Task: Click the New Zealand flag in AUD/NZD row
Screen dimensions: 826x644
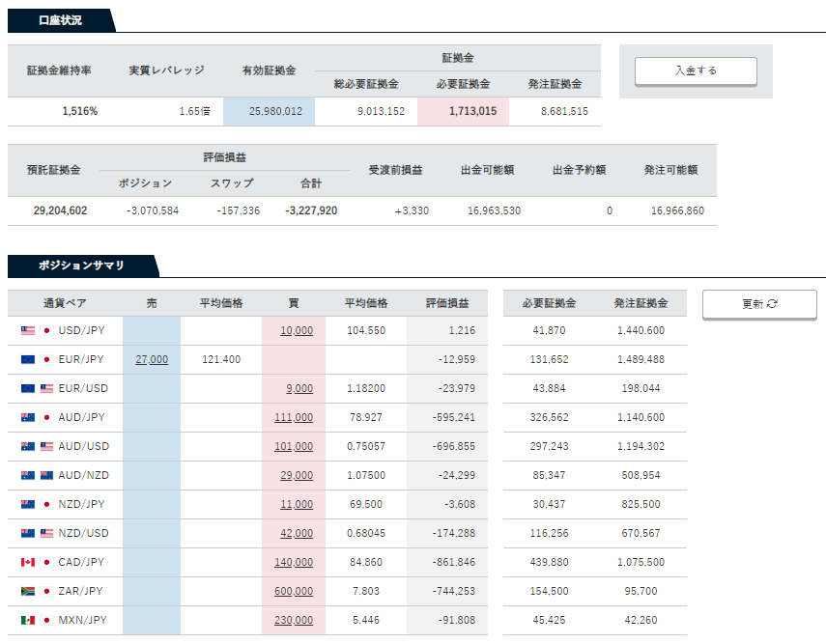Action: (x=47, y=475)
